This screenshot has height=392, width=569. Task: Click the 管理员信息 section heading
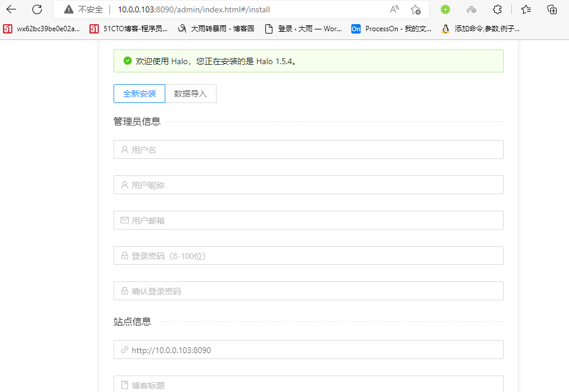[137, 122]
